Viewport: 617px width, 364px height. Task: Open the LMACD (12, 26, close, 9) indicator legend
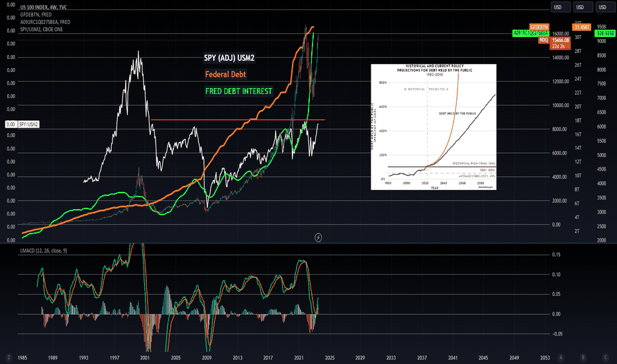pyautogui.click(x=44, y=251)
